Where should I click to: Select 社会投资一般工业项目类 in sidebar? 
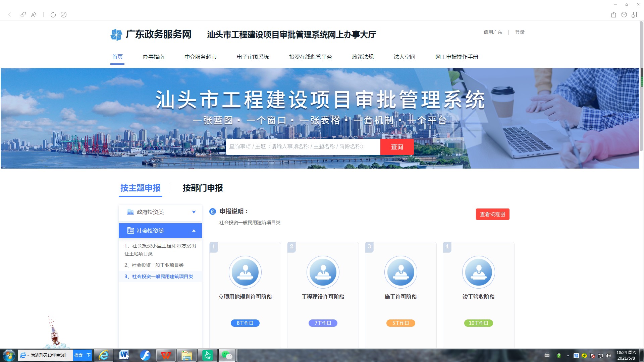click(x=154, y=265)
